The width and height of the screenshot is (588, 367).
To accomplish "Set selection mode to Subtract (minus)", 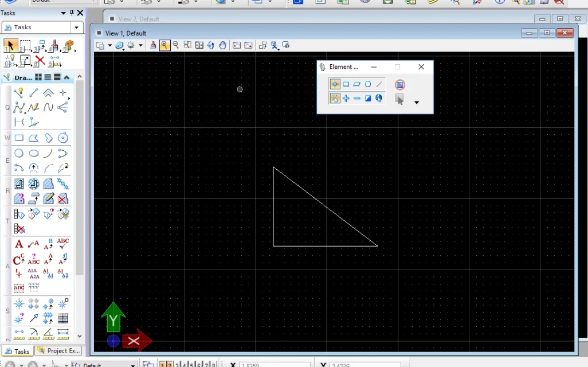I will pos(356,98).
